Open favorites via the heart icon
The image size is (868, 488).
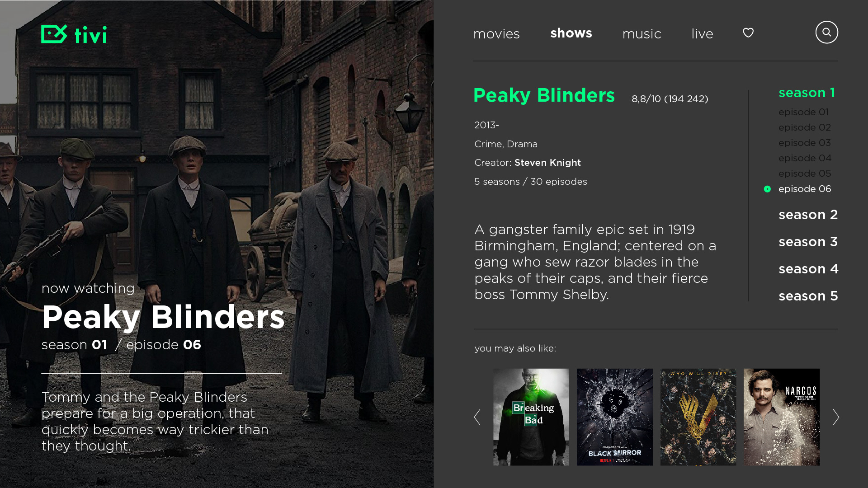pyautogui.click(x=748, y=33)
